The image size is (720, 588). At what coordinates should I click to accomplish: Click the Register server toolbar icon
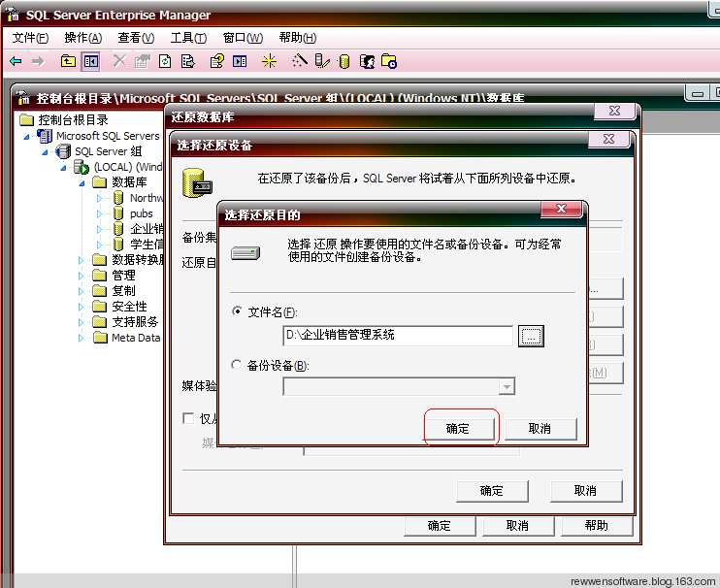pyautogui.click(x=322, y=61)
